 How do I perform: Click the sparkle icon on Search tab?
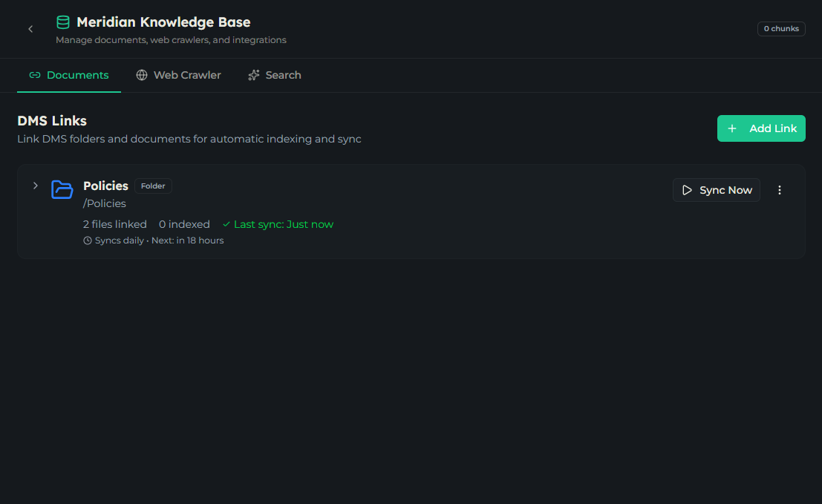254,75
